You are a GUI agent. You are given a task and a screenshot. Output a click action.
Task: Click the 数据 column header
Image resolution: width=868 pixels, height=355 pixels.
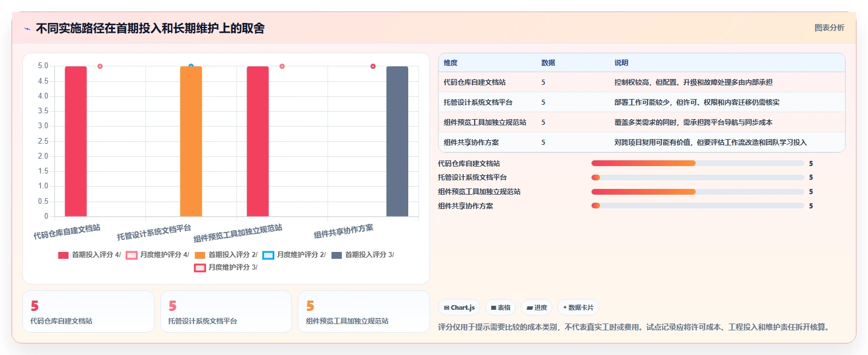(548, 63)
